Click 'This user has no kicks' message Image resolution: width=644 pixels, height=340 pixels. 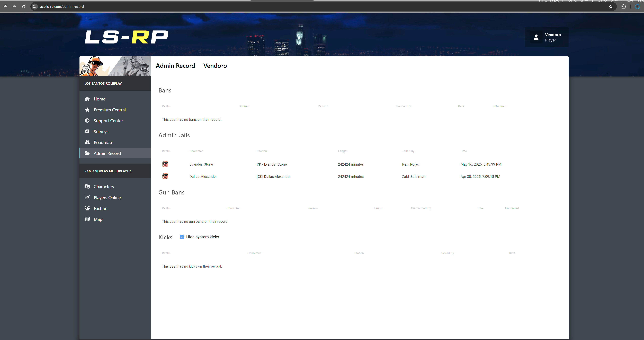(192, 266)
